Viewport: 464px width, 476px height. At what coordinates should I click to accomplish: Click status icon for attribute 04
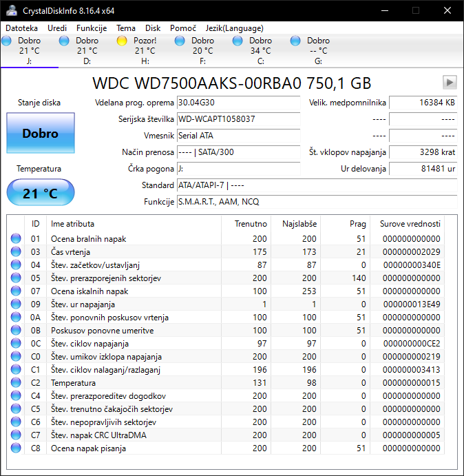tap(16, 265)
